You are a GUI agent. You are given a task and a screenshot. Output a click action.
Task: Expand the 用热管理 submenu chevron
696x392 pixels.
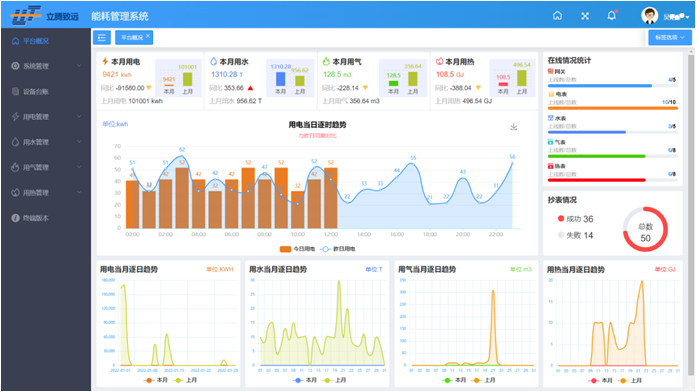coord(79,192)
